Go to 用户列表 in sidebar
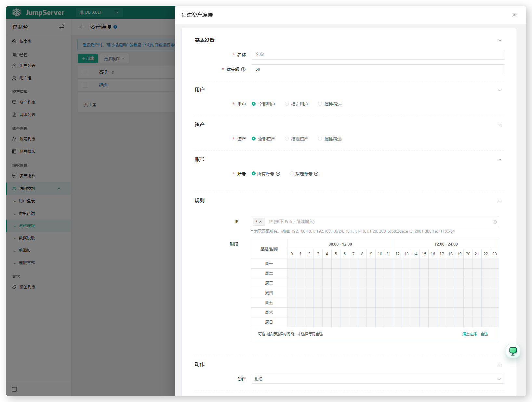Screen dimensions: 532x402 coord(38,66)
